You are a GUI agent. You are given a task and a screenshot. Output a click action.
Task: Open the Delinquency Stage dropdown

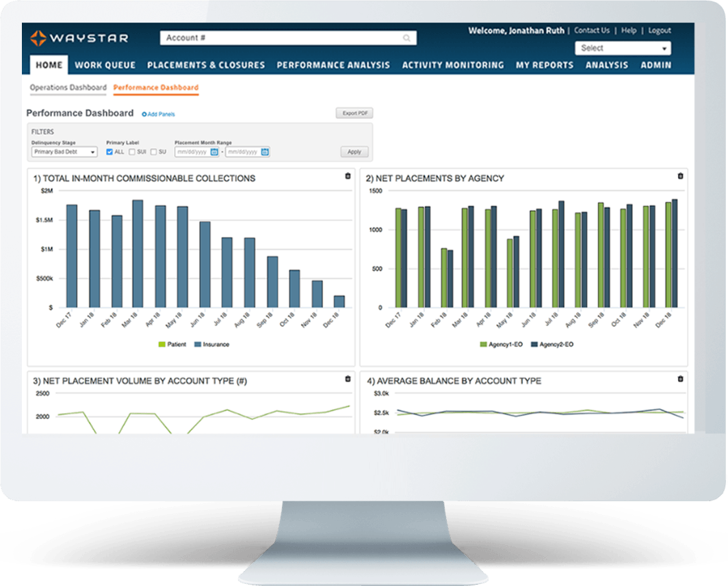point(62,151)
